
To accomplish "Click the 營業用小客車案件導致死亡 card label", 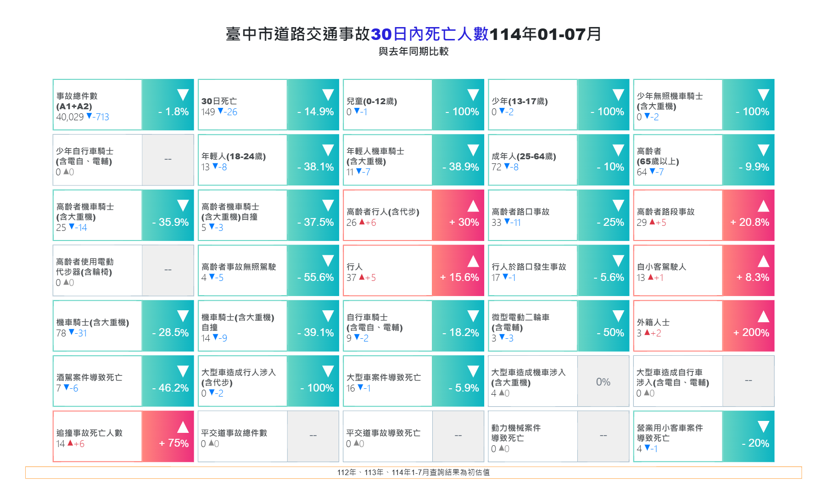I will tap(669, 433).
